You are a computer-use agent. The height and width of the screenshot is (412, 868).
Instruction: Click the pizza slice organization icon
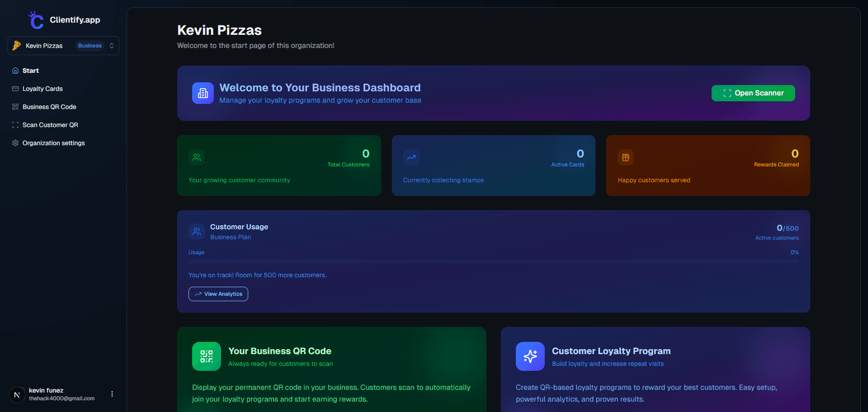point(17,46)
